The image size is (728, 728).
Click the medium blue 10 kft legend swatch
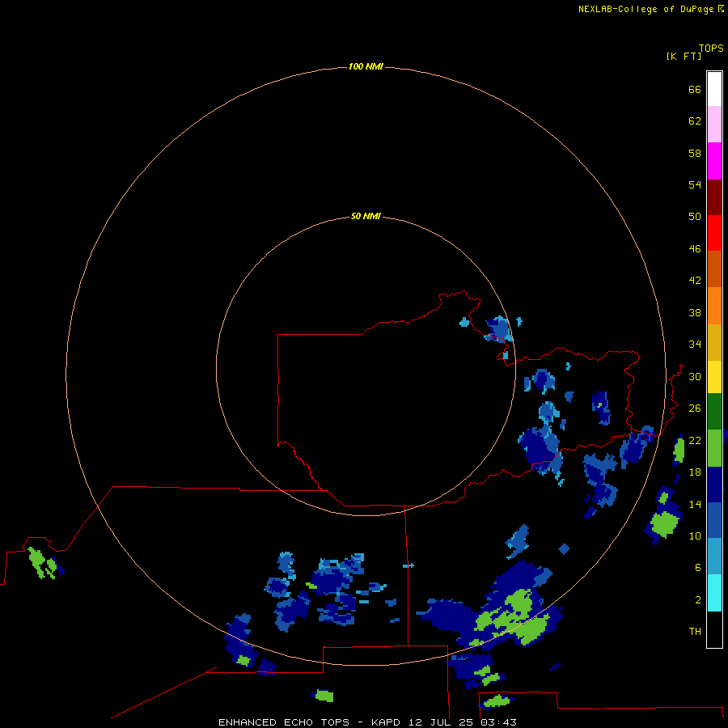coord(714,521)
